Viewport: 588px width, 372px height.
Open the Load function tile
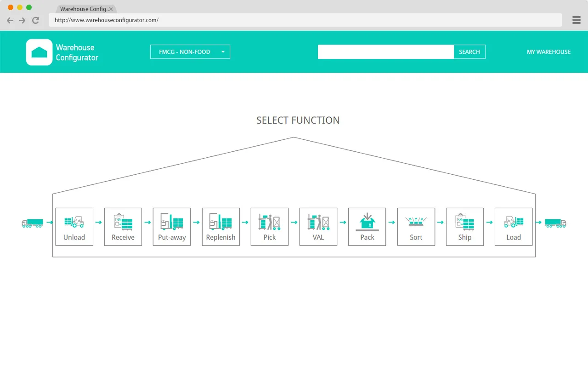[x=514, y=226]
